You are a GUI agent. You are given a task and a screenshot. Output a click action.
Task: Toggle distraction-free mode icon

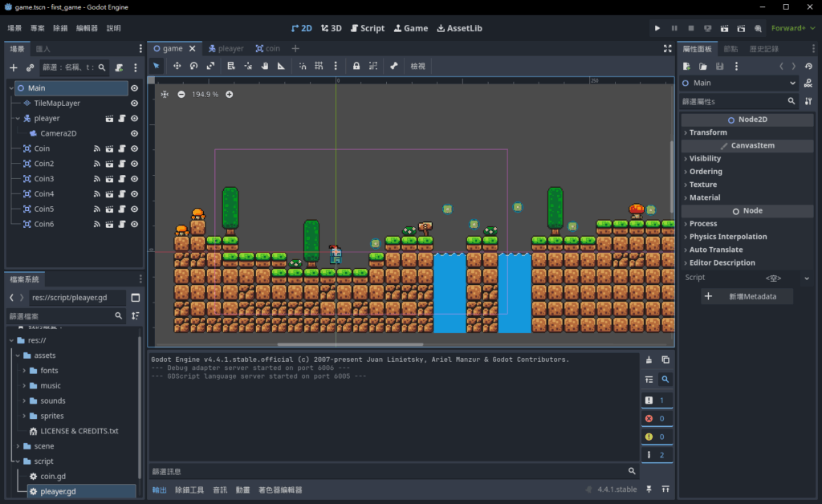coord(667,49)
